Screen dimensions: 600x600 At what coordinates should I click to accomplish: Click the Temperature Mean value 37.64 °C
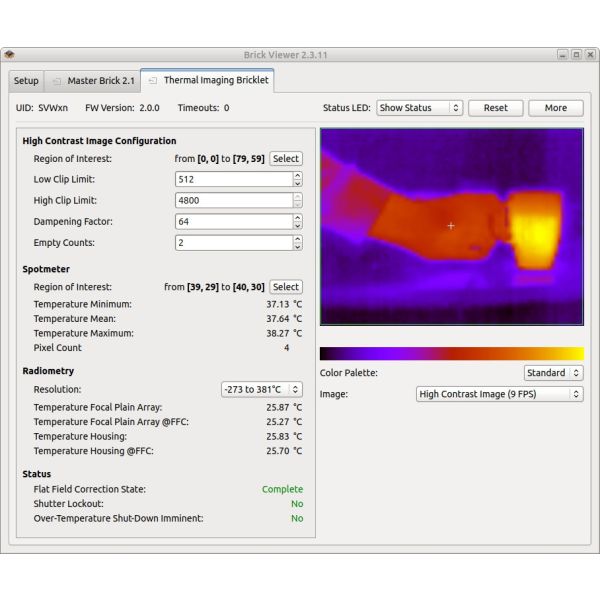click(x=284, y=319)
